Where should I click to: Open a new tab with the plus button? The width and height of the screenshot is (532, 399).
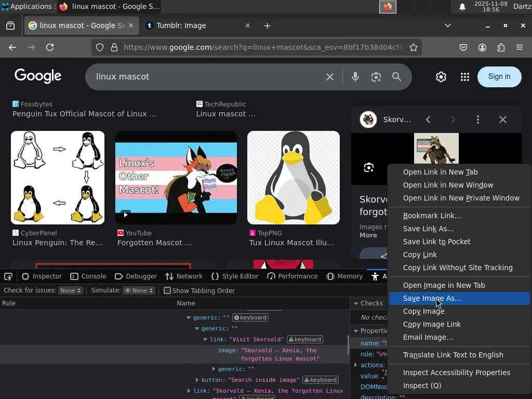268,26
